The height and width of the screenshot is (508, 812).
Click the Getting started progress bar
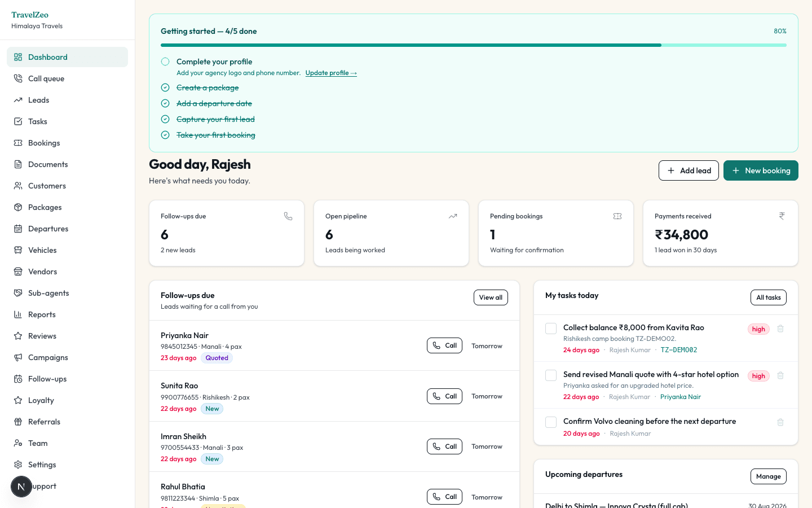pos(474,45)
